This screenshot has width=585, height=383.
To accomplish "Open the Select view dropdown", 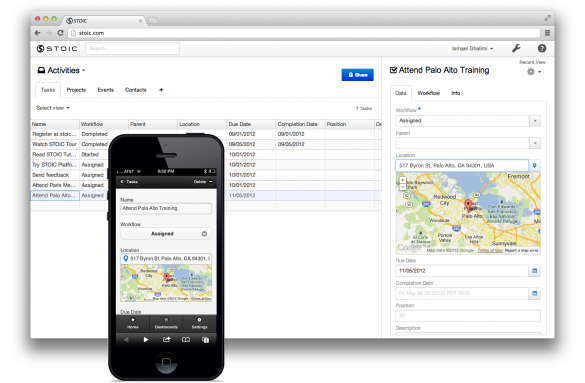I will pos(53,108).
